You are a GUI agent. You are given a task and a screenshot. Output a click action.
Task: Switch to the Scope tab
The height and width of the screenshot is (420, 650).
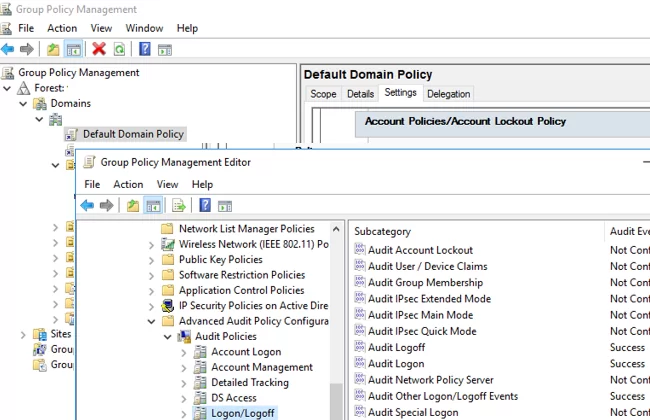pyautogui.click(x=323, y=94)
